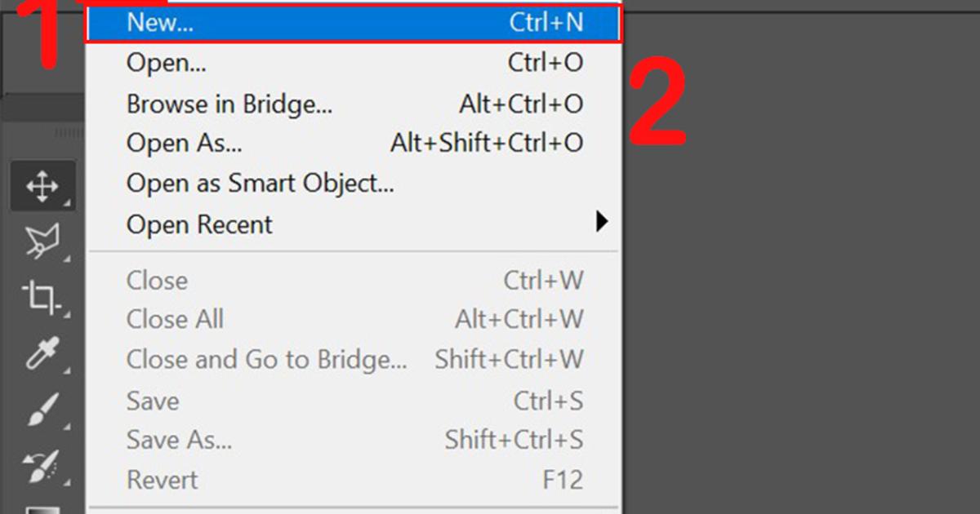Click the Close menu item
Screen dimensions: 980x514
tap(157, 281)
